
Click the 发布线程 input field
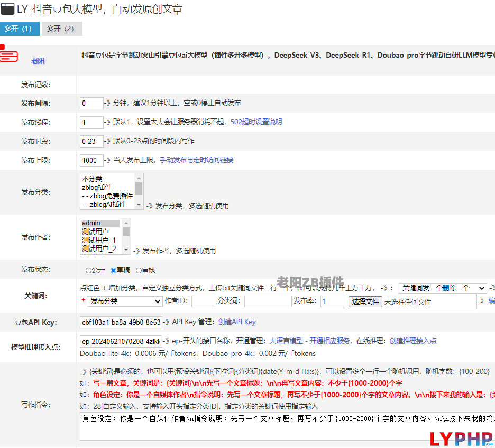pos(91,122)
